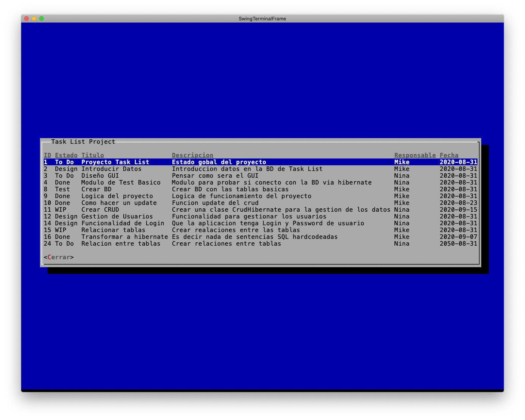Screen dimensions: 525x420
Task: Click 'Task List Project' window title
Action: point(83,142)
